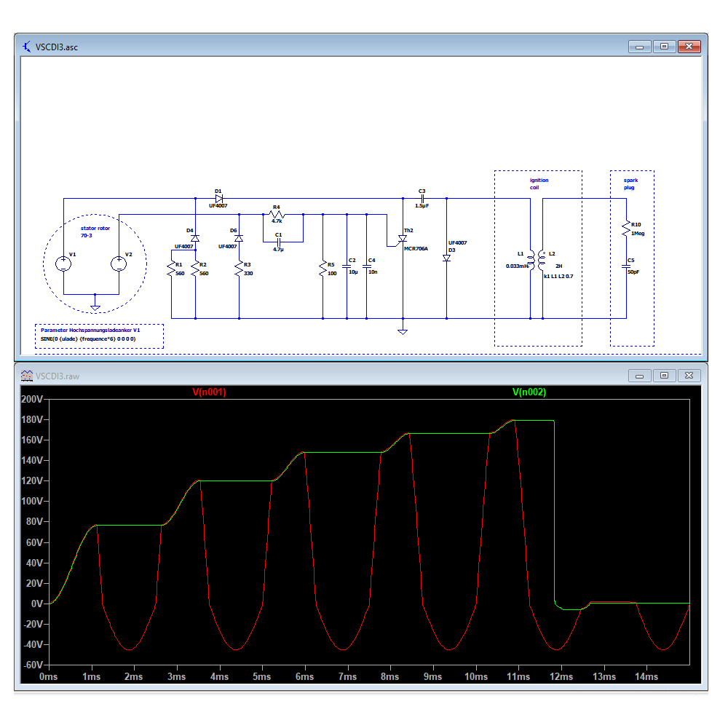Screen dimensions: 728x728
Task: Click 'Parameter Hochspannungsladeanker V1' comment text
Action: coord(90,330)
